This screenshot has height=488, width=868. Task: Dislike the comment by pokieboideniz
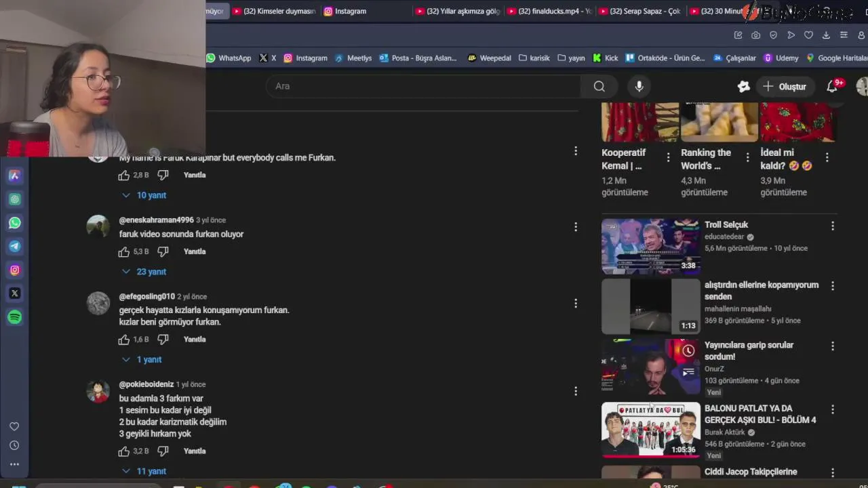pos(163,451)
